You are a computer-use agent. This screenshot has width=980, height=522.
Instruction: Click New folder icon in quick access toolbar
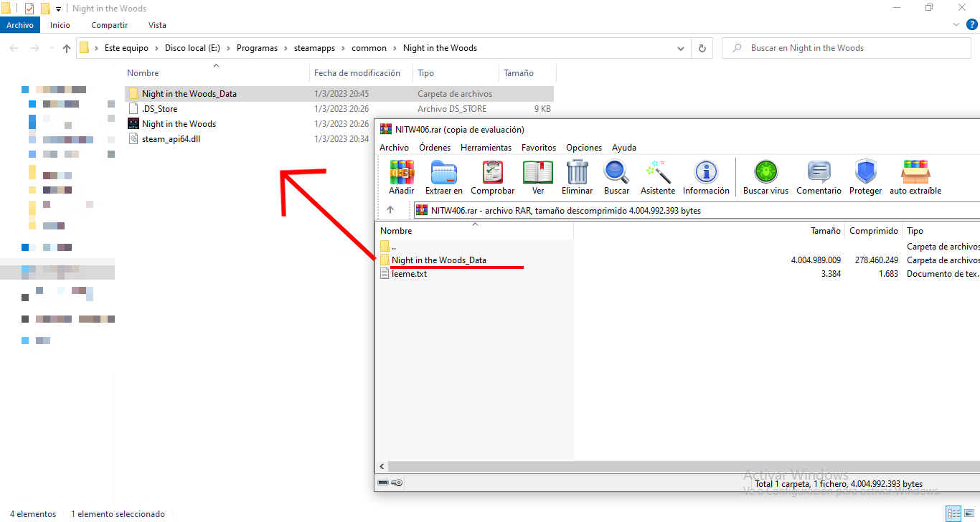tap(45, 9)
